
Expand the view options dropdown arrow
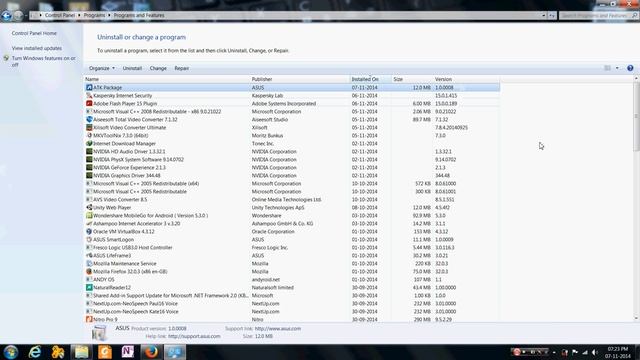617,68
